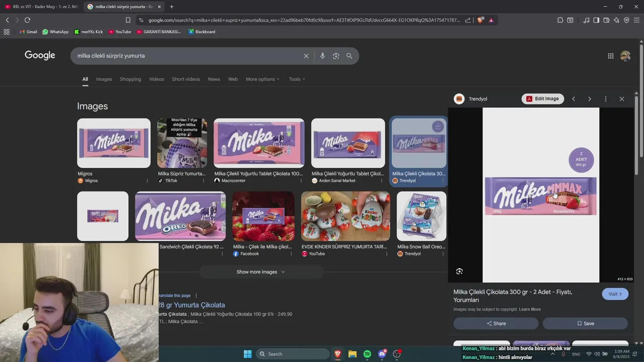Start voice search with microphone icon
This screenshot has width=644, height=362.
click(x=323, y=56)
